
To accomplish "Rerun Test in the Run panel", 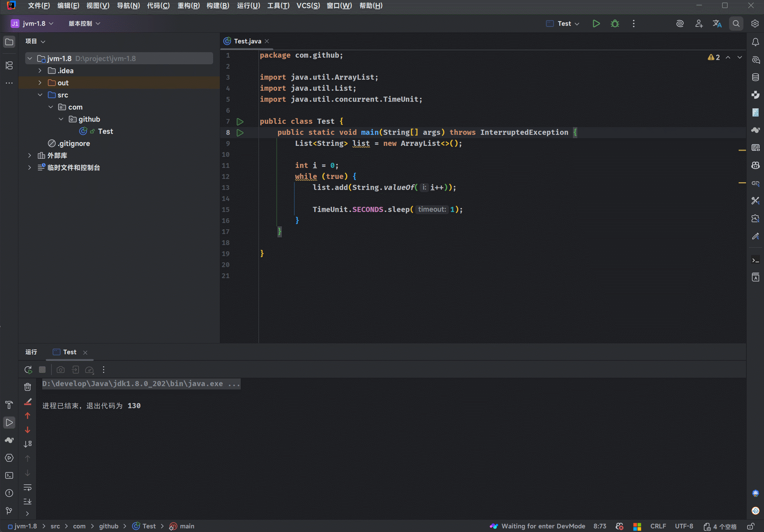I will pos(28,370).
